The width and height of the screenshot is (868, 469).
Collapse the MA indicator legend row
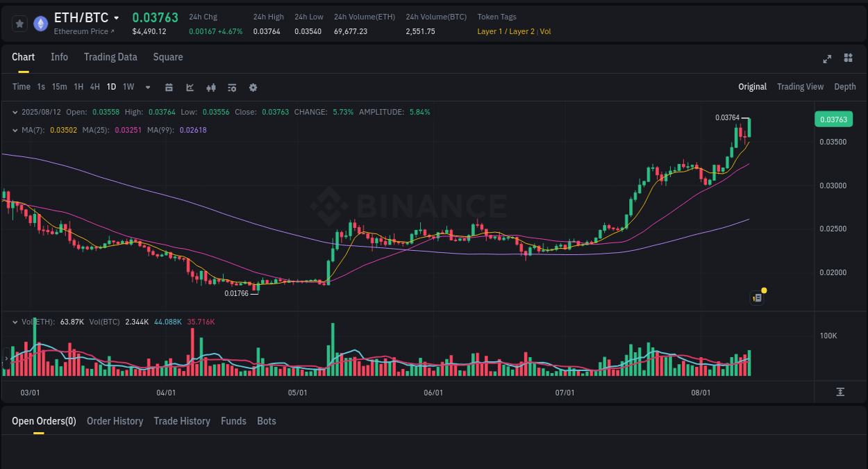point(15,130)
